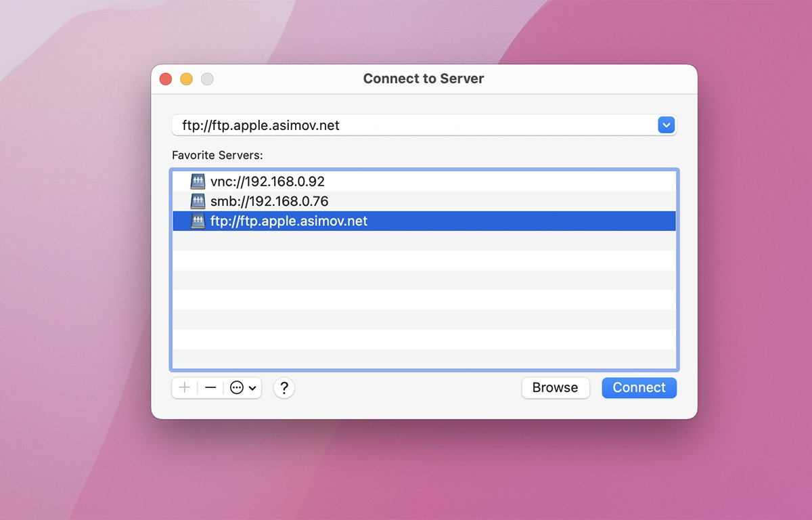This screenshot has width=812, height=520.
Task: Remove the selected favorite with the minus button
Action: (x=210, y=388)
